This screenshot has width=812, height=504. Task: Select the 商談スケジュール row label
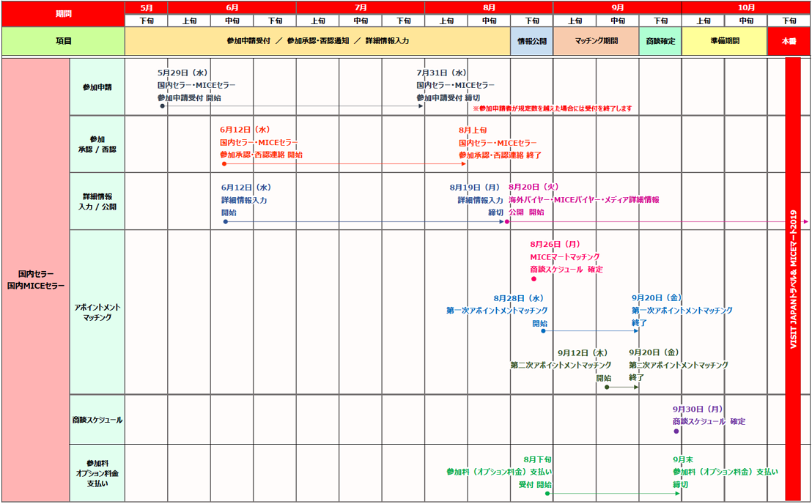pyautogui.click(x=97, y=420)
